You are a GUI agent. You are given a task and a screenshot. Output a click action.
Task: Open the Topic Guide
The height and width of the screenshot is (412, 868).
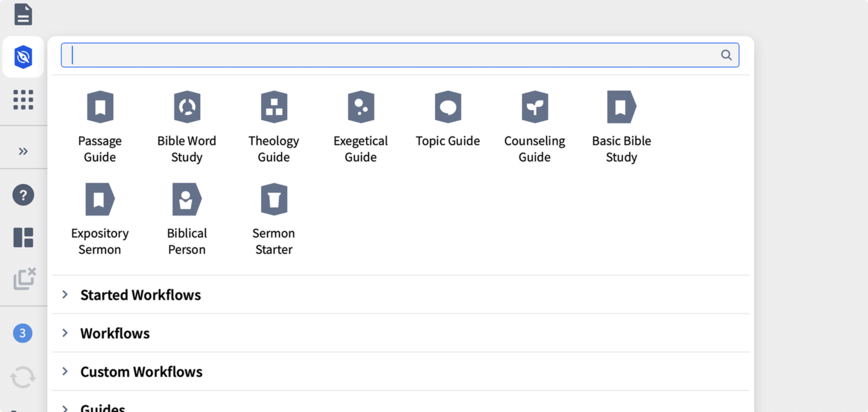[448, 108]
